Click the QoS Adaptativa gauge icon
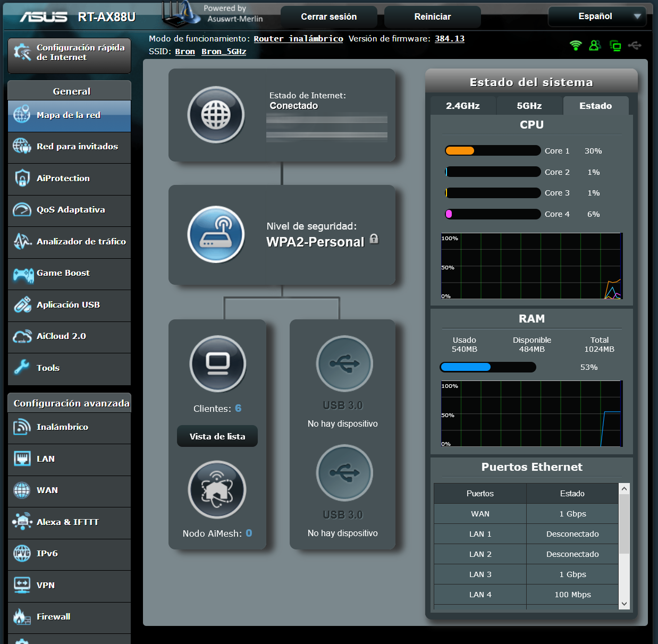658x644 pixels. [22, 209]
